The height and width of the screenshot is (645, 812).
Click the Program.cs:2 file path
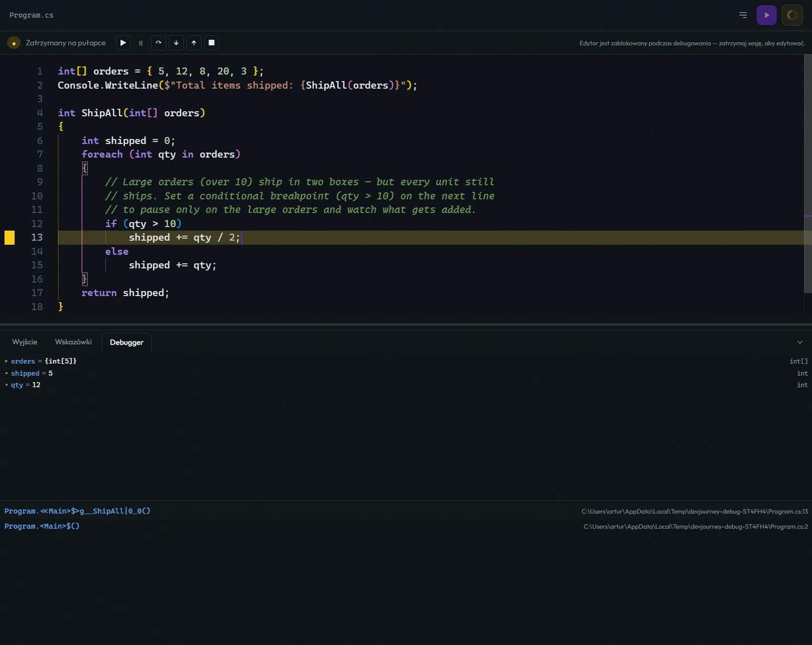696,527
